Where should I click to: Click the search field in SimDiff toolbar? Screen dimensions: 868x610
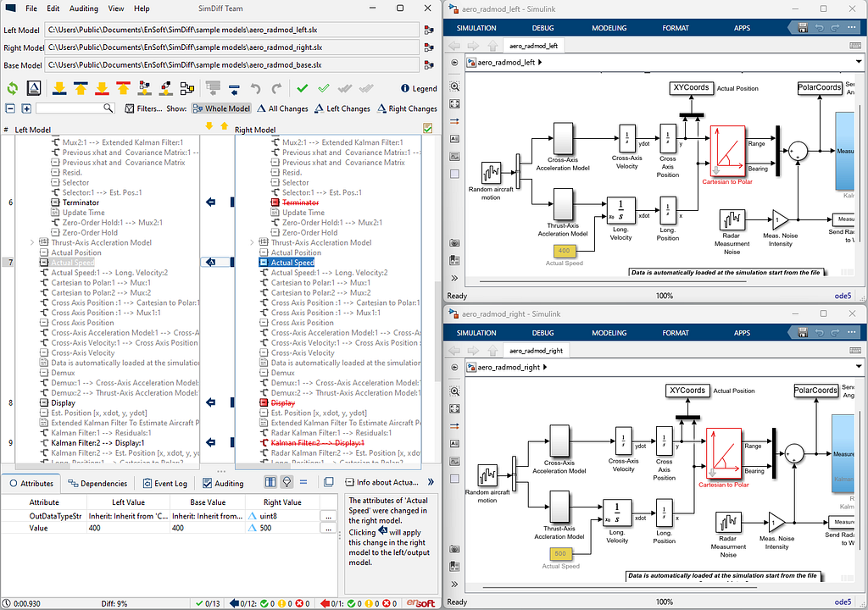click(75, 108)
